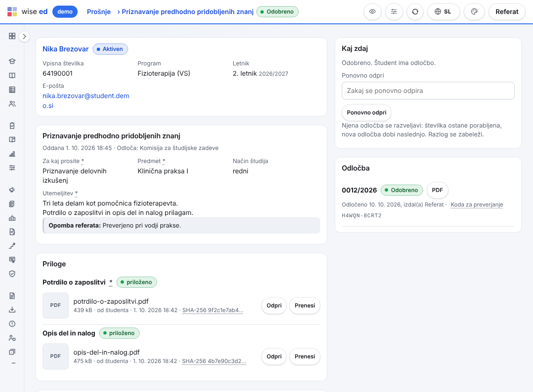The image size is (533, 392).
Task: Open the bar chart icon in the sidebar
Action: 12,154
